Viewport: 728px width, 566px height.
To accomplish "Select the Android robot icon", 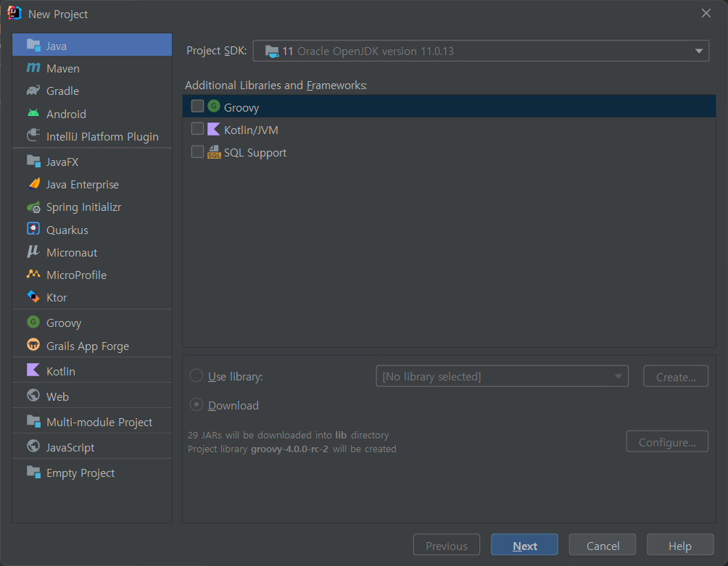I will (33, 113).
